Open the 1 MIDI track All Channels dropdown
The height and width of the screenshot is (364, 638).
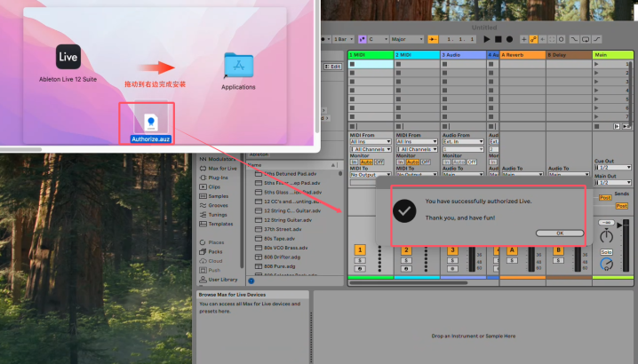tap(371, 149)
